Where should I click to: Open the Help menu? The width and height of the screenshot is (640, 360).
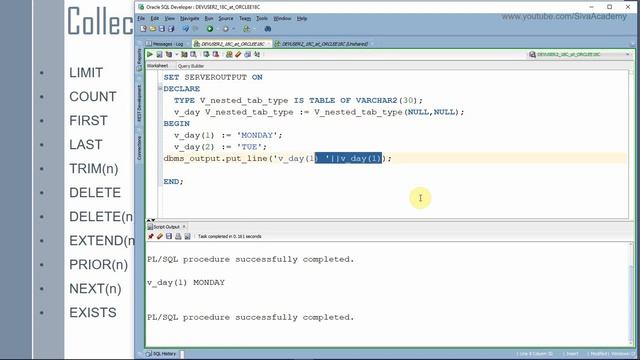tap(302, 18)
